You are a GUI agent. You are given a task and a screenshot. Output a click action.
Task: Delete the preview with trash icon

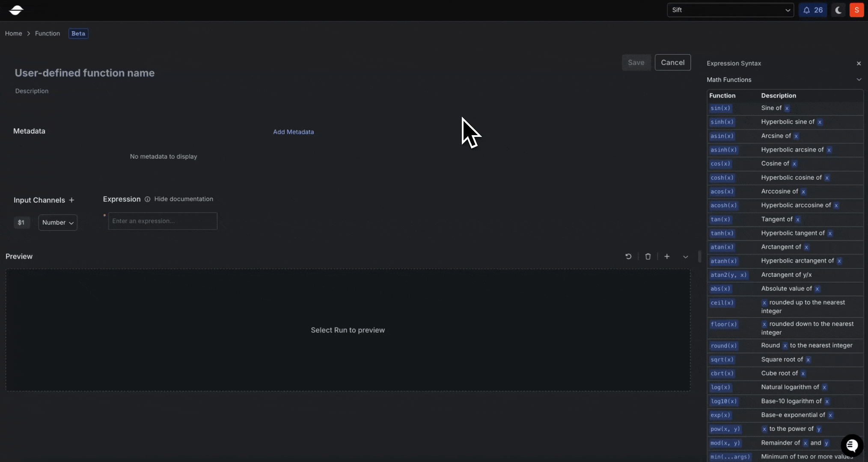click(648, 256)
